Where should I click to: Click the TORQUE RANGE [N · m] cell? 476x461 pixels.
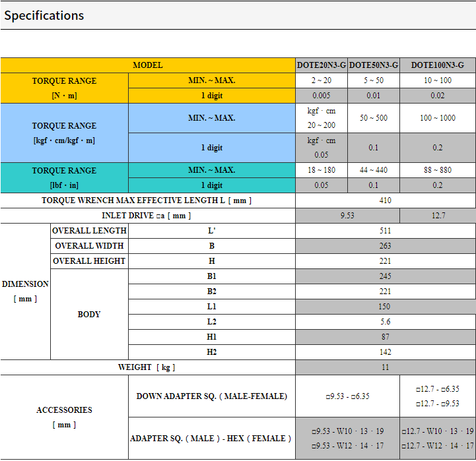click(64, 88)
